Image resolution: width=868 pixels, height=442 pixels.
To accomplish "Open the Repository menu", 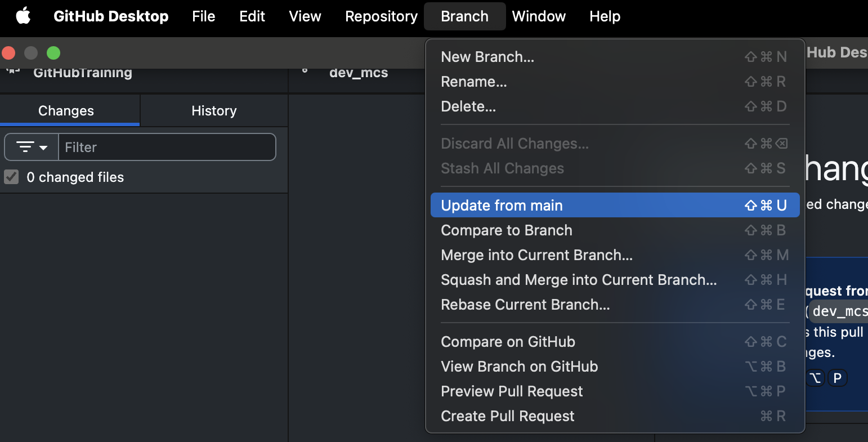I will pos(381,16).
